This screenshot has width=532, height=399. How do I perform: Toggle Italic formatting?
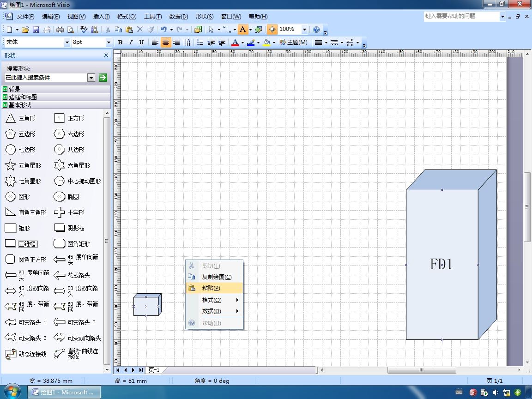coord(131,42)
